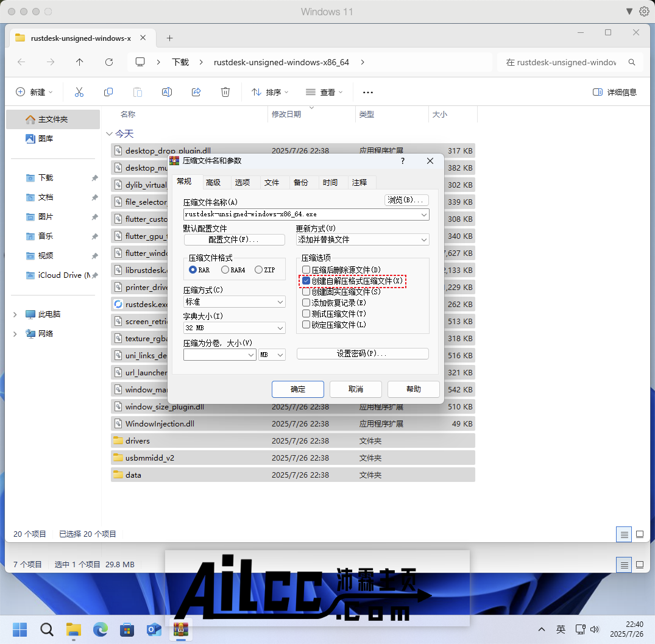The height and width of the screenshot is (644, 655).
Task: Switch to the 备份 tab
Action: click(301, 183)
